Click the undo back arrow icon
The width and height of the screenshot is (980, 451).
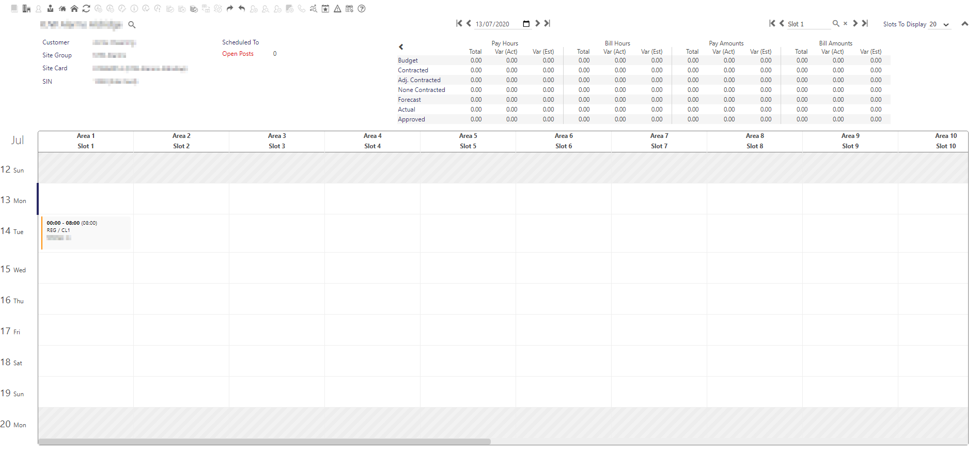[242, 9]
